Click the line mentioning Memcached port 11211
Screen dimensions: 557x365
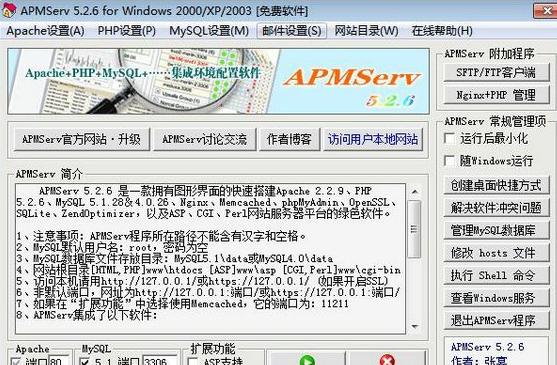[x=182, y=304]
